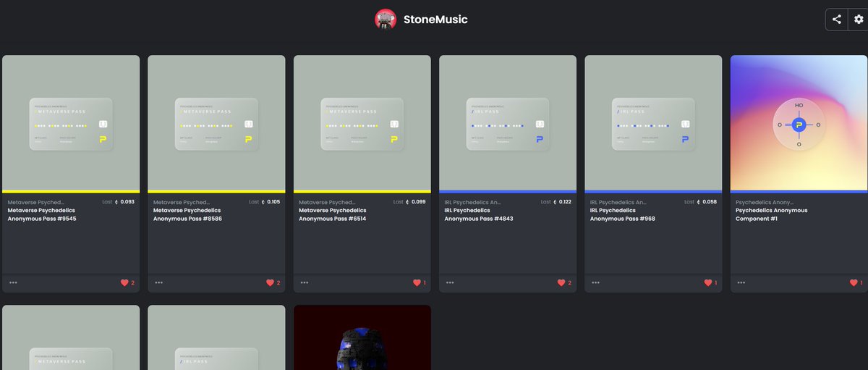This screenshot has height=370, width=868.
Task: Click last price 0.099 on Pass #6514
Action: point(419,202)
